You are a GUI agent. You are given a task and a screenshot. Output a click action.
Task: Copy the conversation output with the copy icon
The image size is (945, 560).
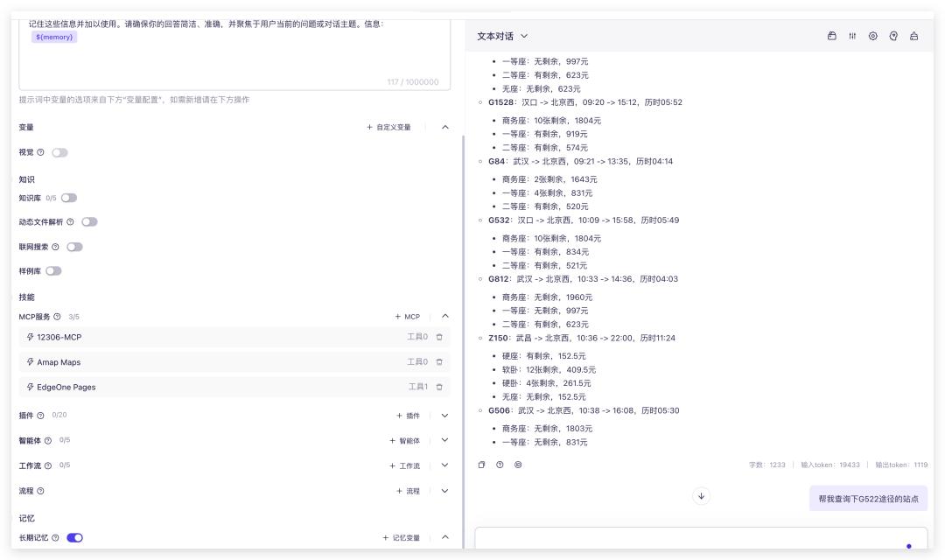(x=481, y=464)
